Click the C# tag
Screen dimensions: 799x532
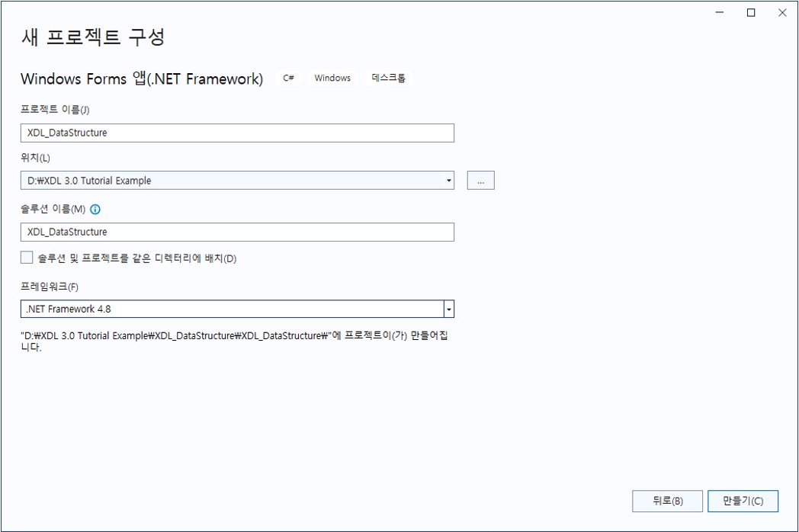pyautogui.click(x=288, y=78)
